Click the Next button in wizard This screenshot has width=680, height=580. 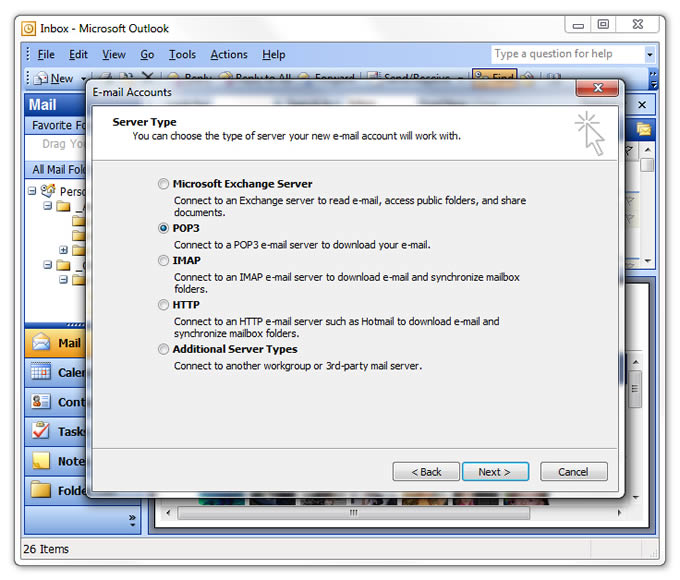click(495, 472)
